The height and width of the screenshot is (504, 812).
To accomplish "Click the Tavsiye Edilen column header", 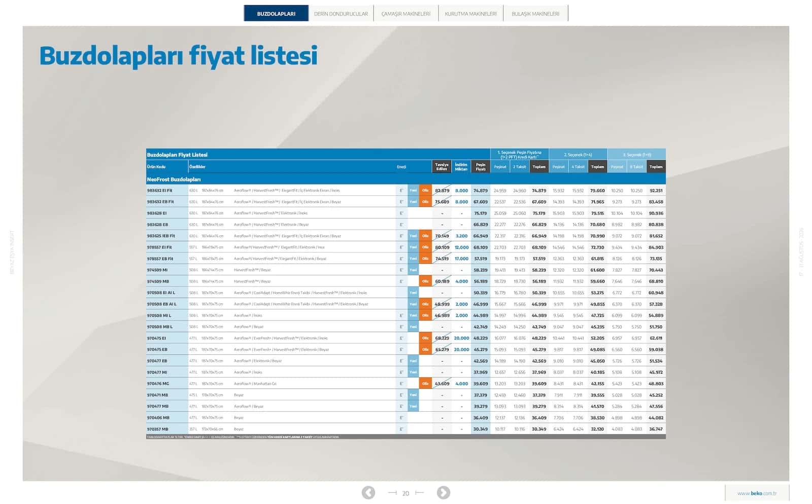I will [x=442, y=167].
